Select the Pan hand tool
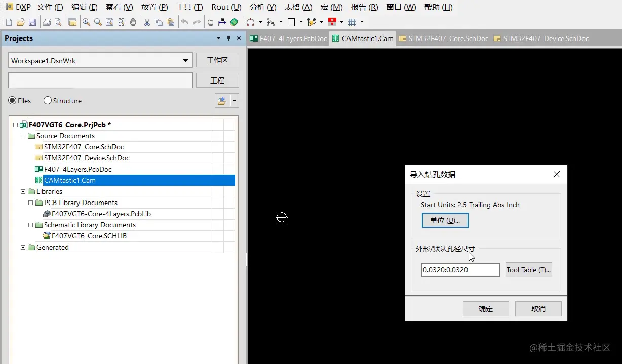Image resolution: width=622 pixels, height=364 pixels. click(133, 22)
